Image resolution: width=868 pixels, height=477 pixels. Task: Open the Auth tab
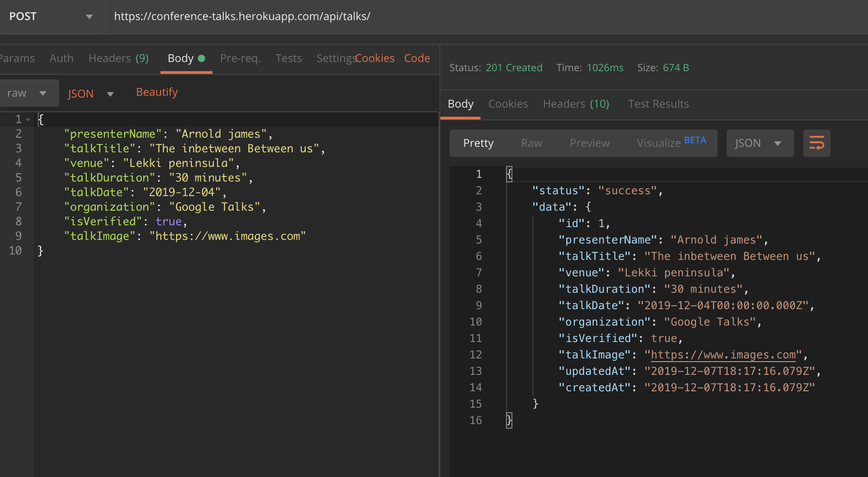pyautogui.click(x=61, y=58)
